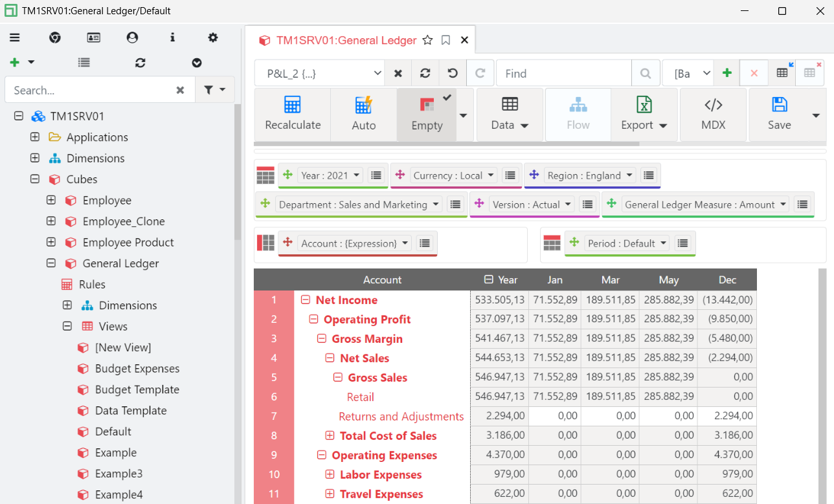The height and width of the screenshot is (504, 834).
Task: Favorite the General Ledger tab with star
Action: 427,40
